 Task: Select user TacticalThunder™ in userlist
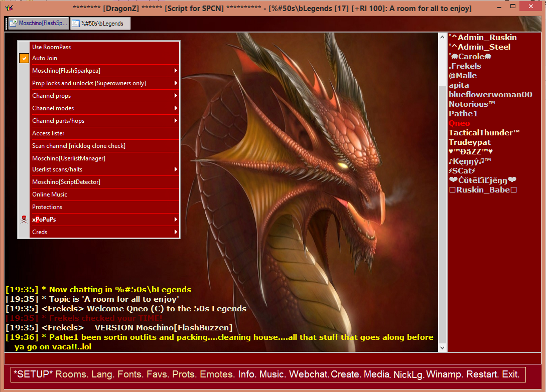tap(484, 132)
